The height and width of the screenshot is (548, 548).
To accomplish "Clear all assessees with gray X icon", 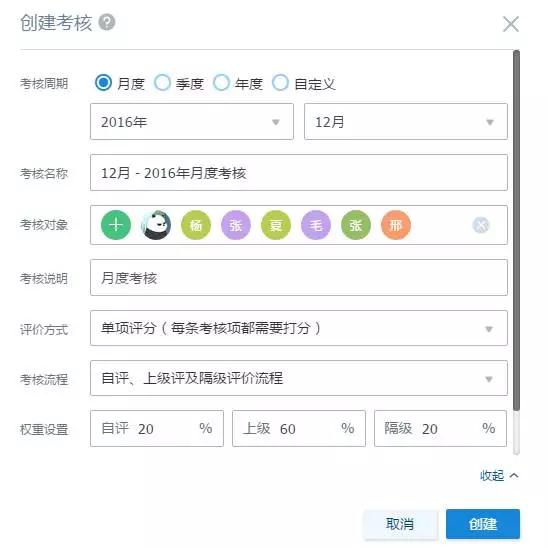I will [481, 225].
